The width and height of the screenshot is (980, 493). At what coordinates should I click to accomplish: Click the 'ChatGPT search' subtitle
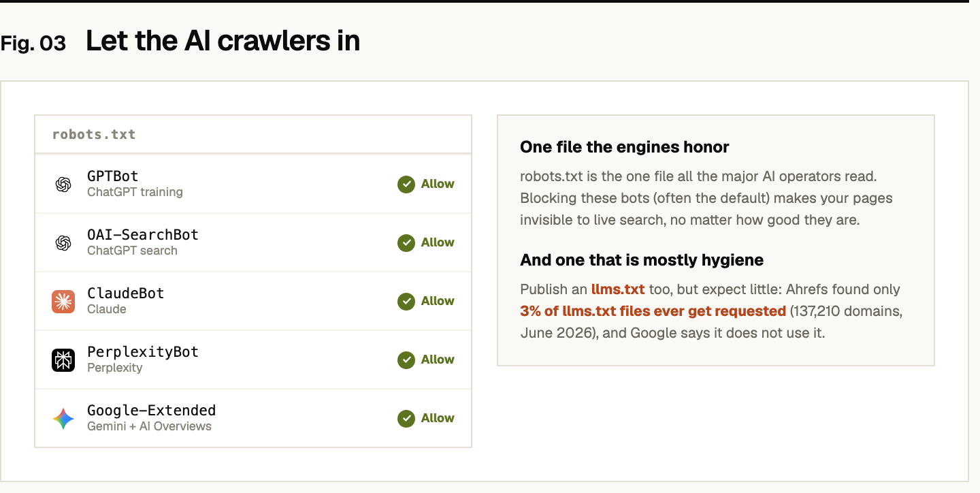coord(132,251)
